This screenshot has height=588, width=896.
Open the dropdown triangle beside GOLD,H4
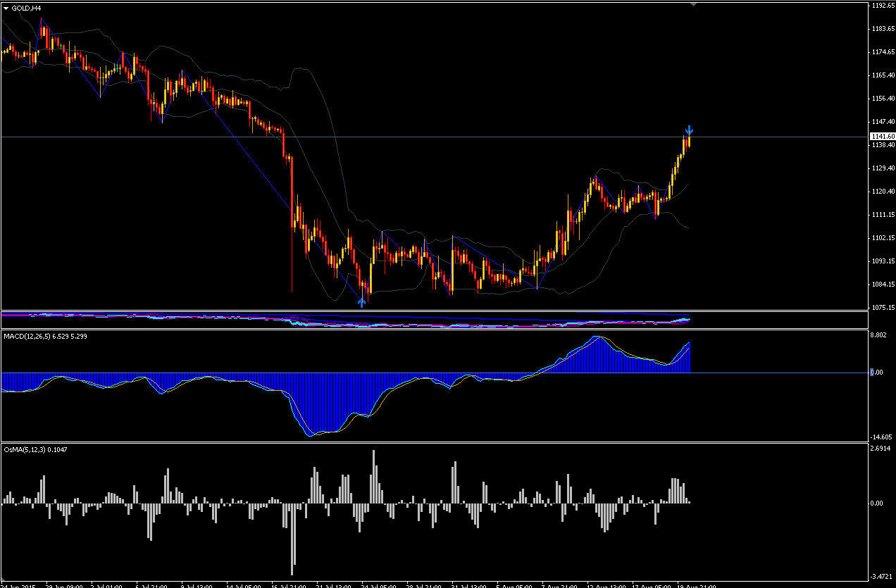click(6, 8)
